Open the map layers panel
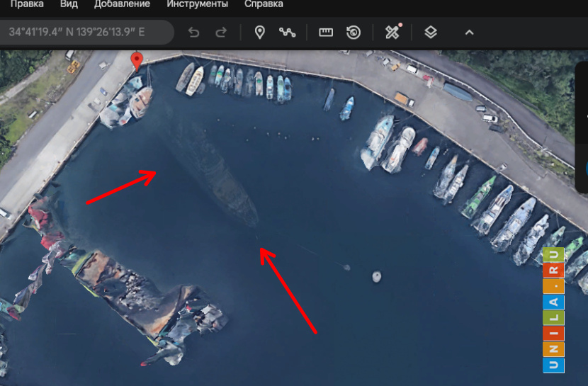The height and width of the screenshot is (386, 588). tap(431, 33)
